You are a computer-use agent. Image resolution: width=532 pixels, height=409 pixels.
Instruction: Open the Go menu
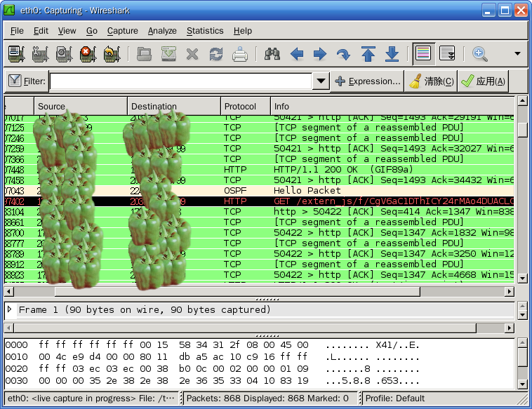pos(92,31)
